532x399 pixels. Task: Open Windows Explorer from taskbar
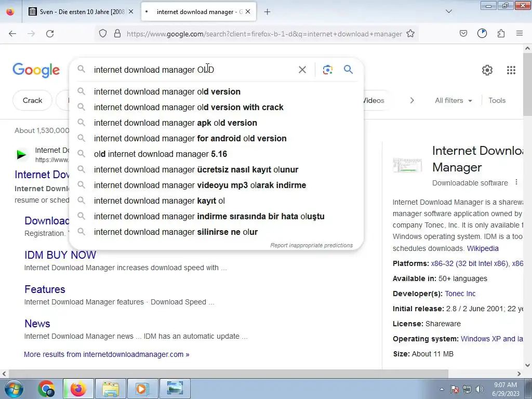coord(111,389)
